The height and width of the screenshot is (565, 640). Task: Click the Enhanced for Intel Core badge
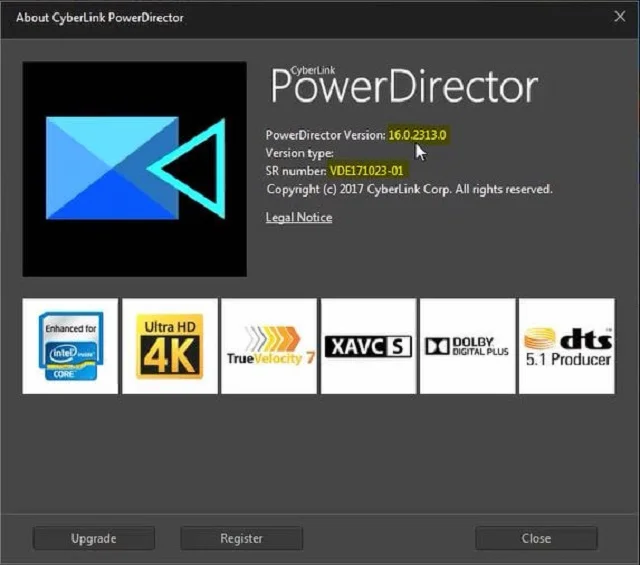70,346
